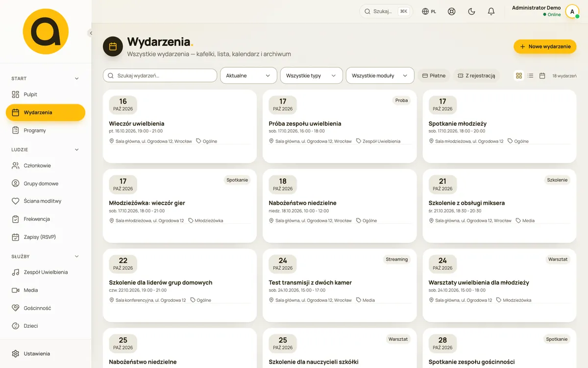Click the Wydarzenia header calendar icon
Image resolution: width=588 pixels, height=368 pixels.
[x=113, y=47]
